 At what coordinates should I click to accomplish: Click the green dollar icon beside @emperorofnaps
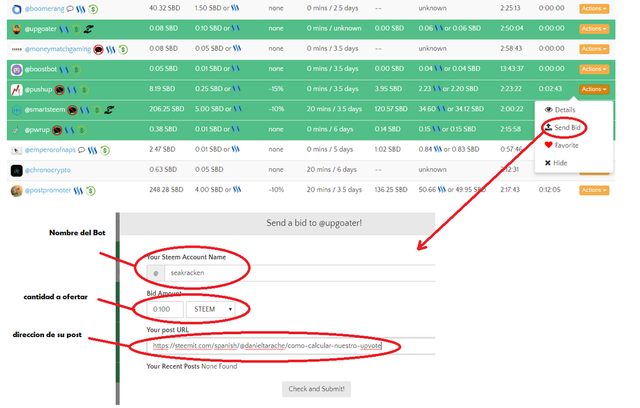[x=105, y=151]
